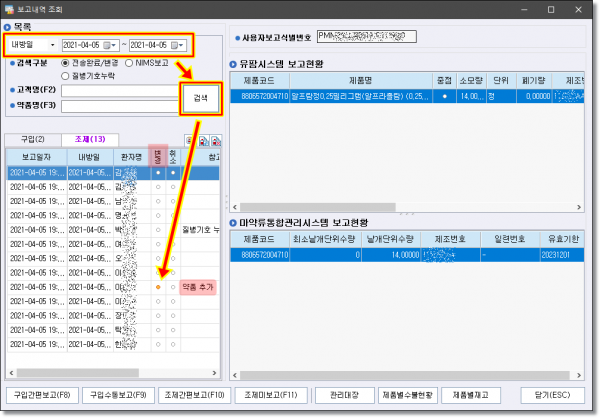This screenshot has height=418, width=600.
Task: Click the 구입간편보고(F8) button
Action: coord(41,395)
